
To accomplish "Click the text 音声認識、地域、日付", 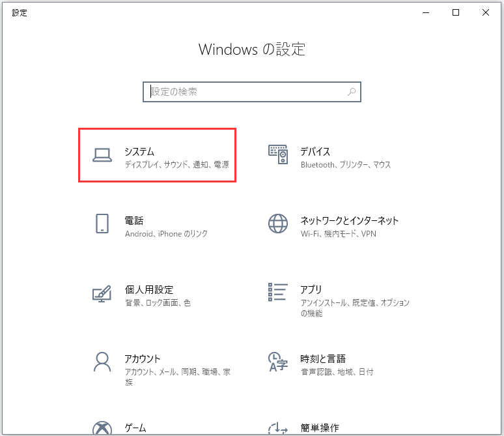I will [x=337, y=372].
